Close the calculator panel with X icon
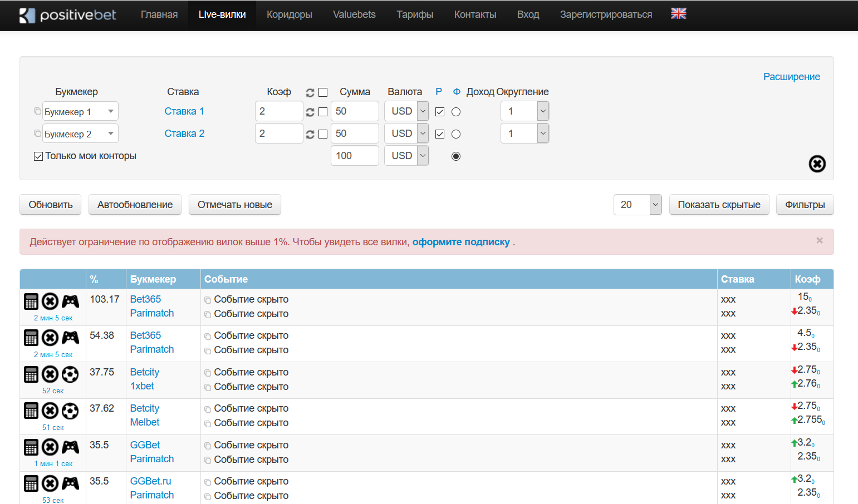The width and height of the screenshot is (858, 504). tap(817, 164)
